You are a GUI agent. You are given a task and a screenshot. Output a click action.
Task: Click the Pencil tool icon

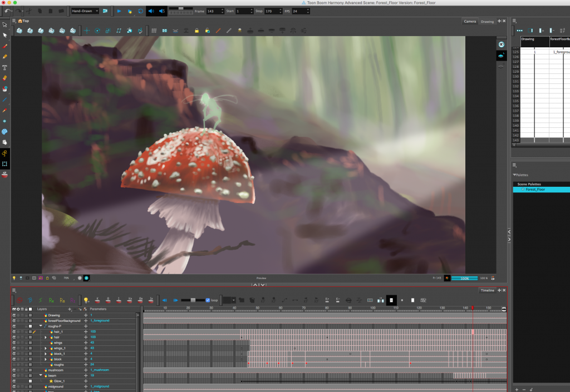5,57
